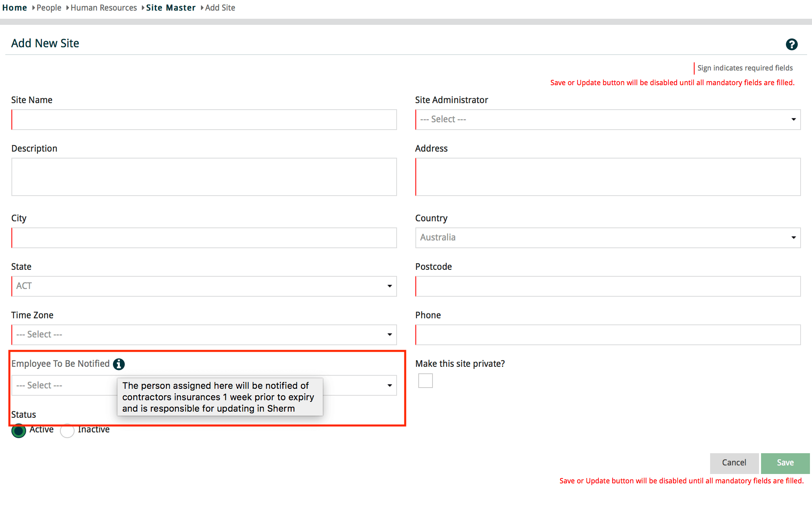Image resolution: width=812 pixels, height=507 pixels.
Task: Check the Make this site private checkbox
Action: pos(425,381)
